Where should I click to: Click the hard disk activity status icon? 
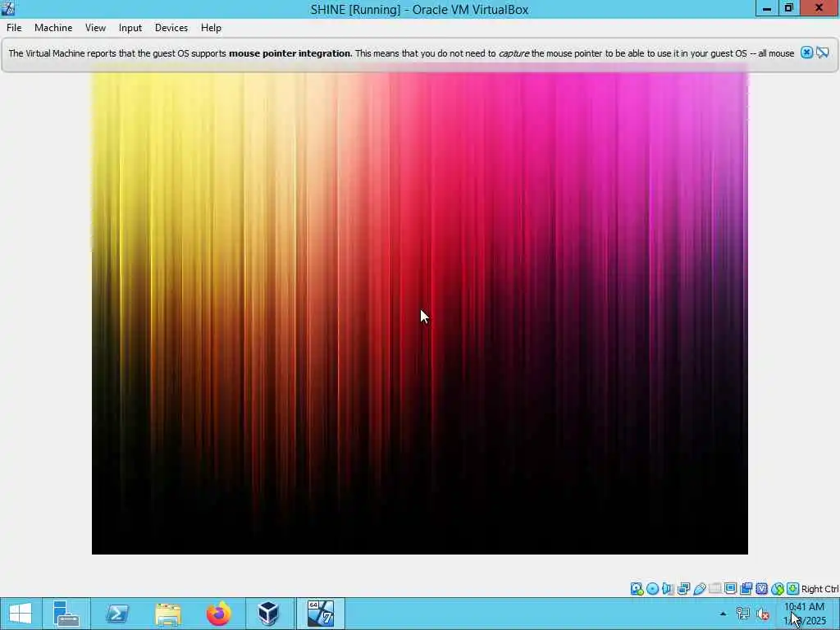(637, 589)
